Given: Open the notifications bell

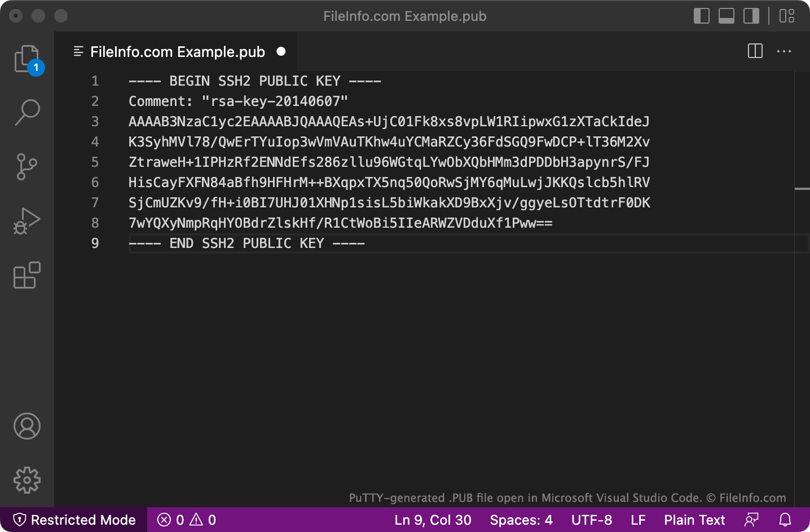Looking at the screenshot, I should [785, 520].
